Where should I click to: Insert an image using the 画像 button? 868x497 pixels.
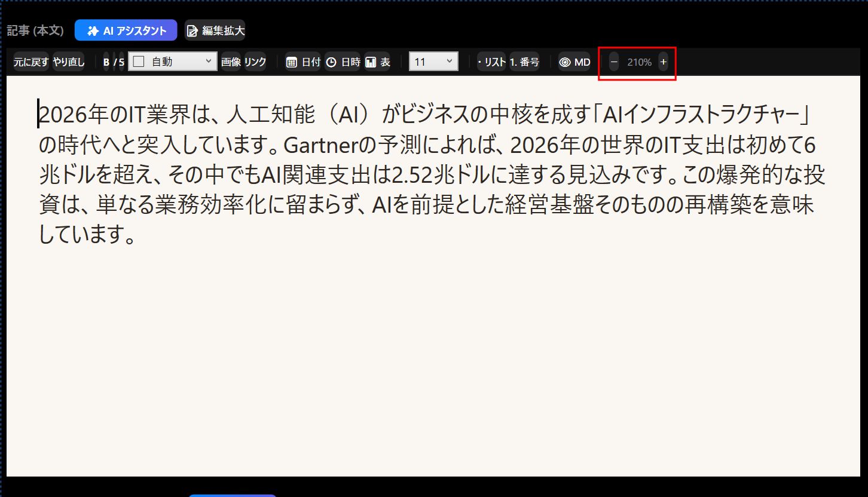click(x=230, y=61)
